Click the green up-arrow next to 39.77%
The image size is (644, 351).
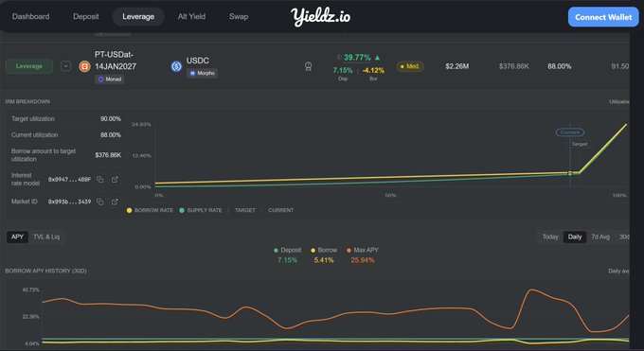coord(378,58)
